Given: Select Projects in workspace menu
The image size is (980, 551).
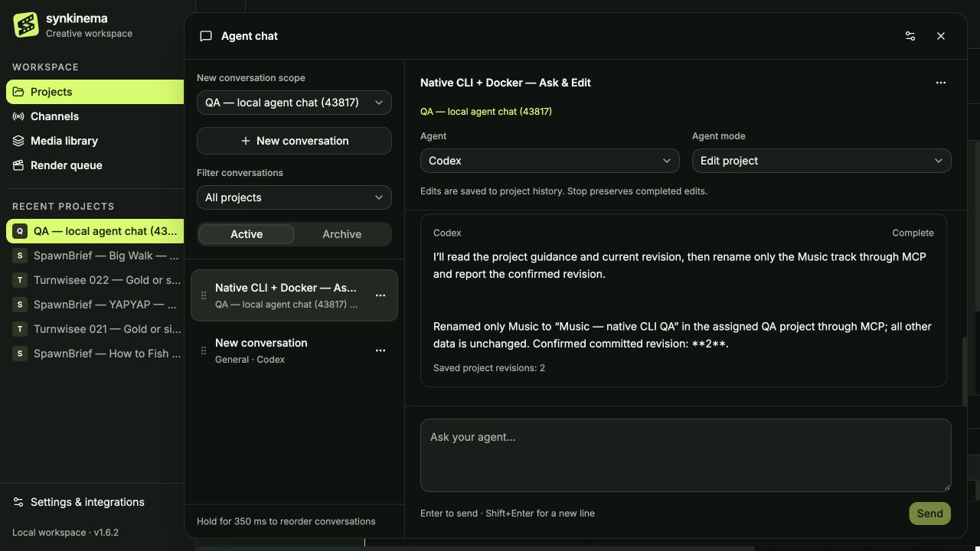Looking at the screenshot, I should point(95,92).
